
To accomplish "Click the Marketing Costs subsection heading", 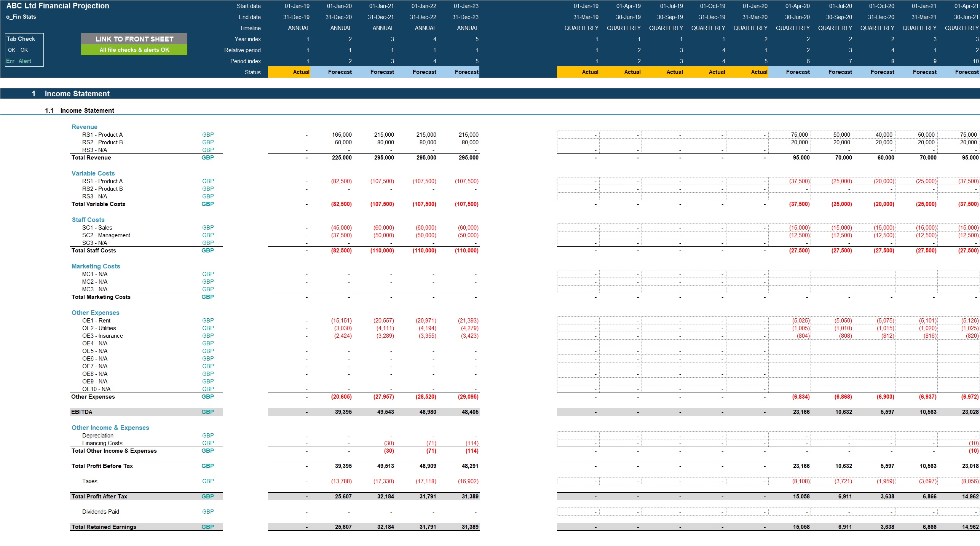I will 96,266.
